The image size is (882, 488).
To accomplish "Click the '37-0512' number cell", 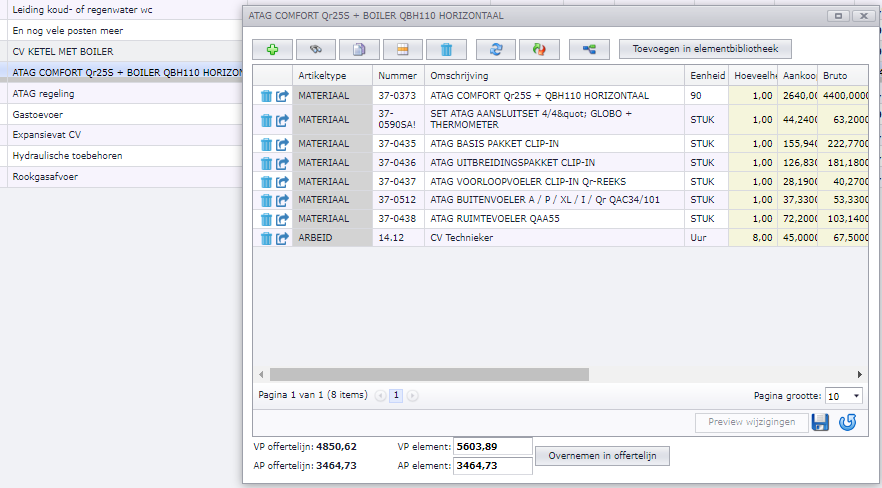I will (x=398, y=200).
